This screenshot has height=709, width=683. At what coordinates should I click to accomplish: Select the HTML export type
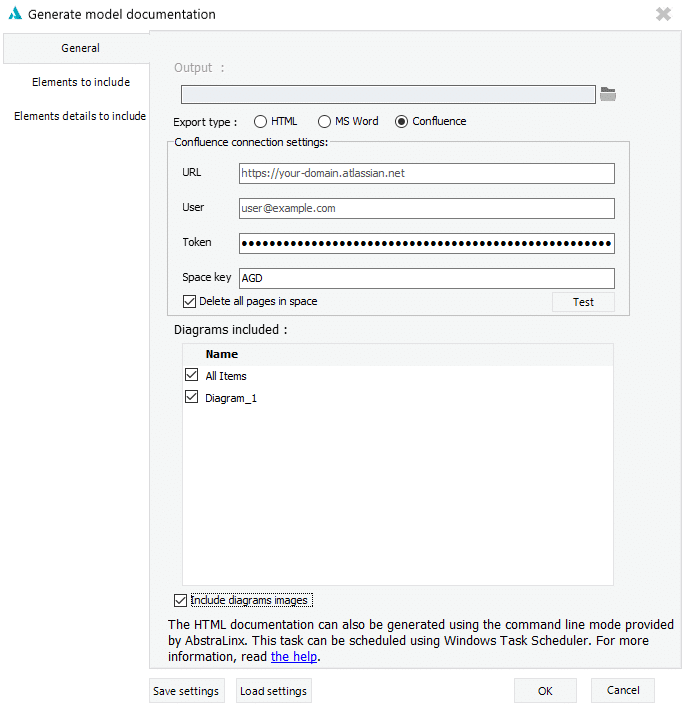261,122
